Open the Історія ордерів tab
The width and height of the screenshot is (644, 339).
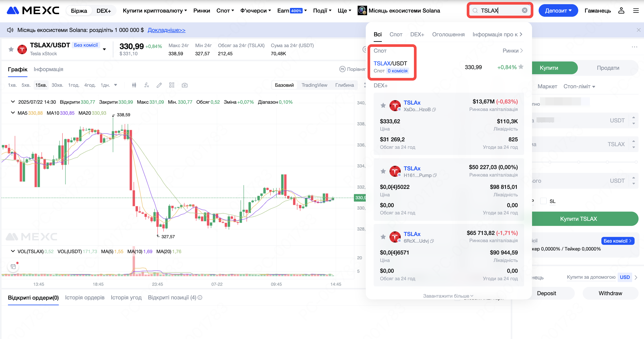pyautogui.click(x=85, y=297)
